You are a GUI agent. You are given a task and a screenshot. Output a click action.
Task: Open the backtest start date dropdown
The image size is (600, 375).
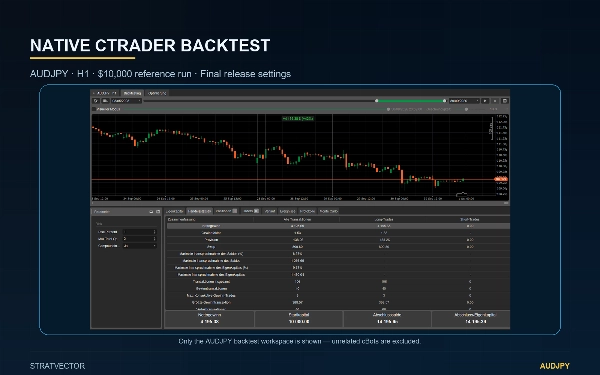click(126, 101)
